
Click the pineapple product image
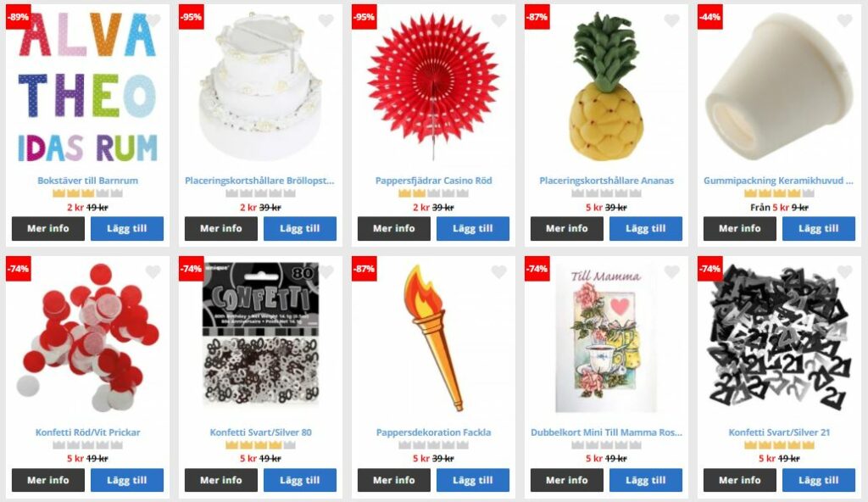click(x=606, y=86)
